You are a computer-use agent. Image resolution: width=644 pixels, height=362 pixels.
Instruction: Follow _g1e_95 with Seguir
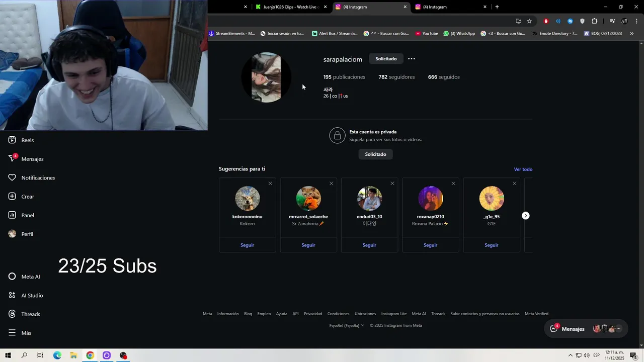click(492, 245)
